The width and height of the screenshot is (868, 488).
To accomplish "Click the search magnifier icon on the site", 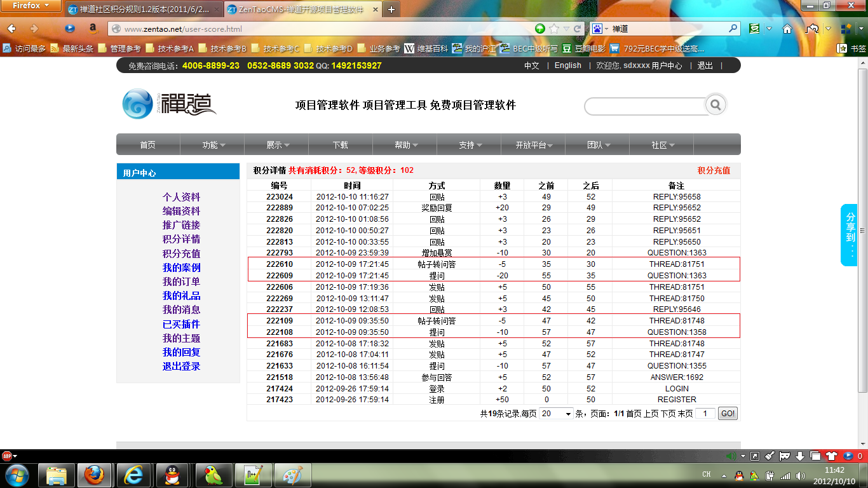I will click(715, 105).
